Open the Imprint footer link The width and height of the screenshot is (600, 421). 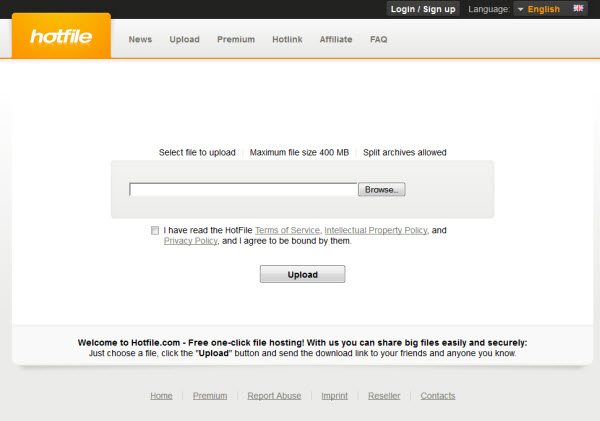[x=334, y=396]
